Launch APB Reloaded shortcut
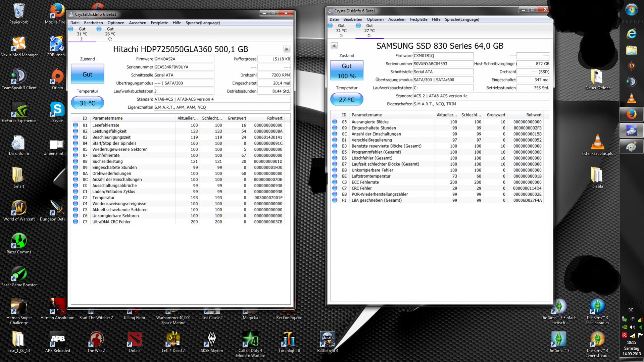This screenshot has height=362, width=644. pyautogui.click(x=57, y=342)
